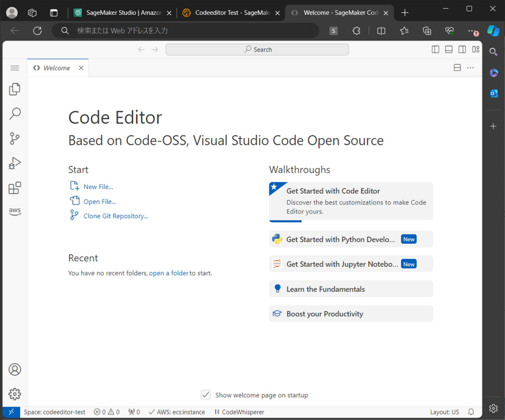Image resolution: width=505 pixels, height=420 pixels.
Task: Select the Welcome editor tab
Action: [57, 68]
